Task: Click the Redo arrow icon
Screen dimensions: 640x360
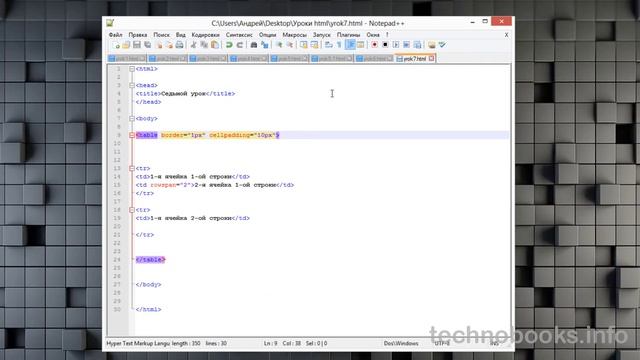Action: click(239, 45)
